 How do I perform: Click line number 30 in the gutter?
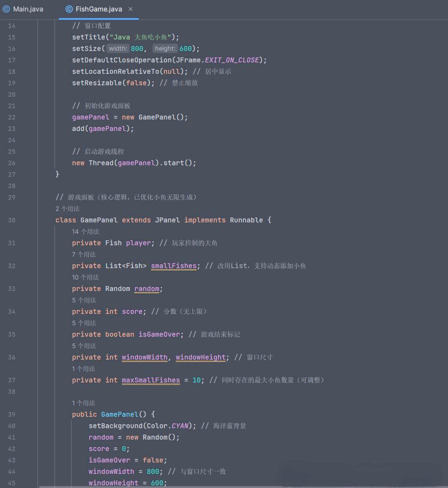(x=12, y=220)
